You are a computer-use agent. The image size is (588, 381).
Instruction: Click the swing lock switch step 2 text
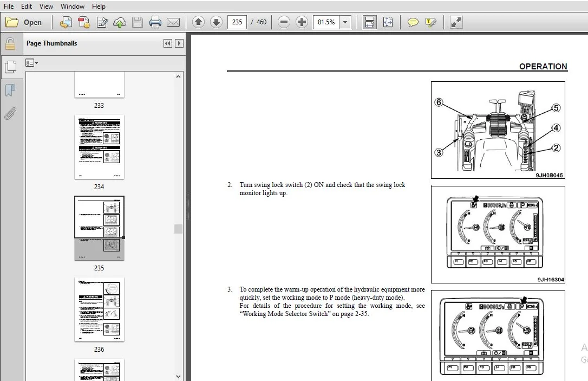coord(322,189)
